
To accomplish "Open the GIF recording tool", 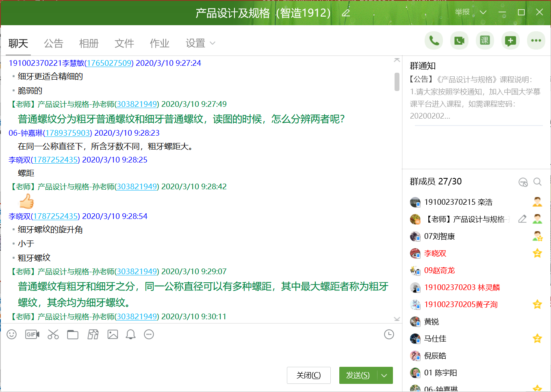I will point(32,334).
